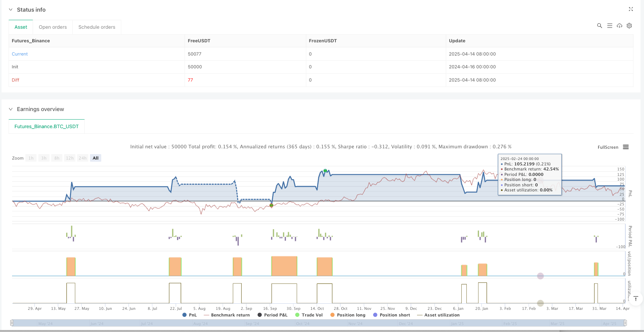Click the cloud download icon
This screenshot has height=332, width=644.
(620, 26)
